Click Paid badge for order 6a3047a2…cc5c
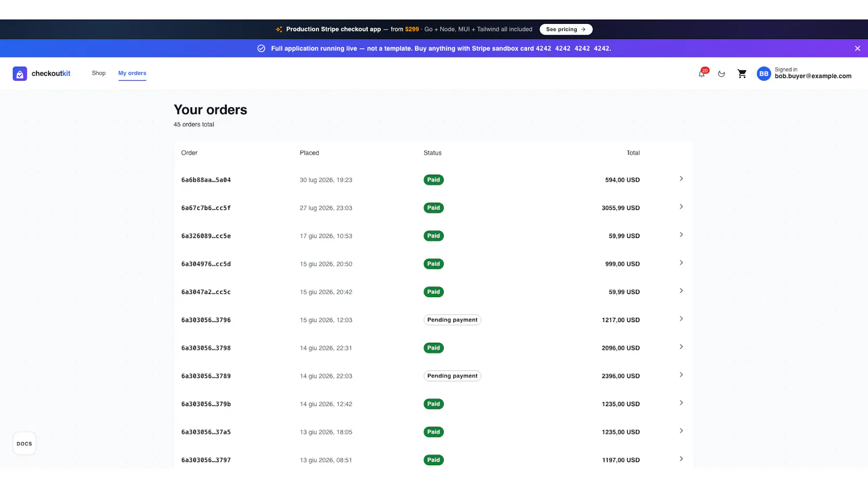This screenshot has width=868, height=488. click(x=433, y=292)
